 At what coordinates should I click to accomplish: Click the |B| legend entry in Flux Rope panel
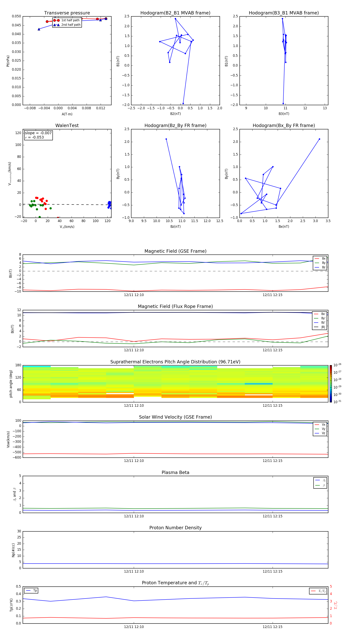[320, 327]
